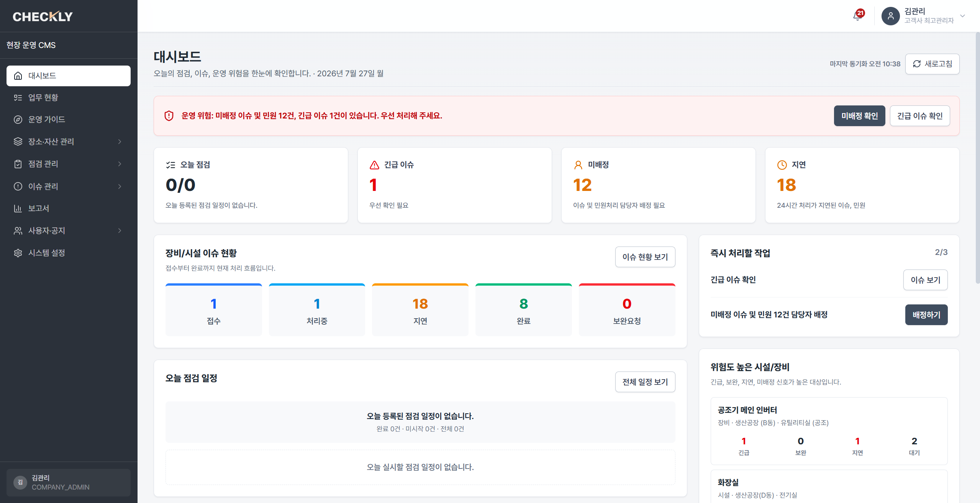Click the 이슈 현황 보기 button

click(x=645, y=257)
